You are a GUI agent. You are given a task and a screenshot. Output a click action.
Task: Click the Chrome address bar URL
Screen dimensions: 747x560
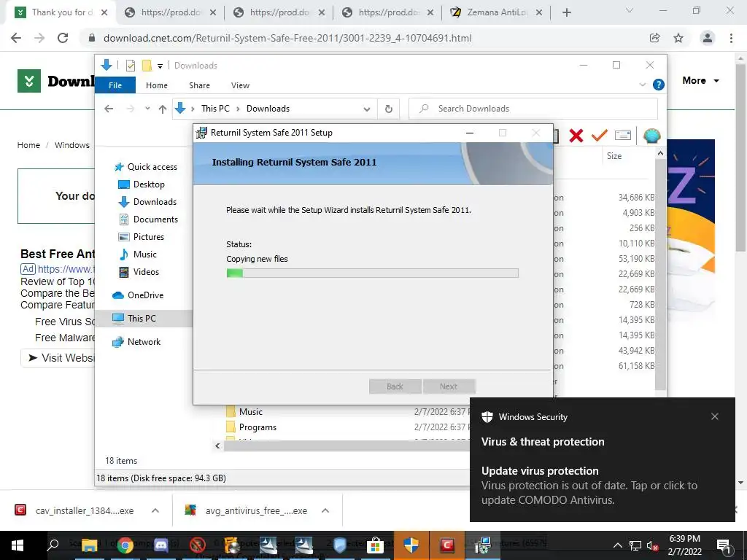pos(287,38)
